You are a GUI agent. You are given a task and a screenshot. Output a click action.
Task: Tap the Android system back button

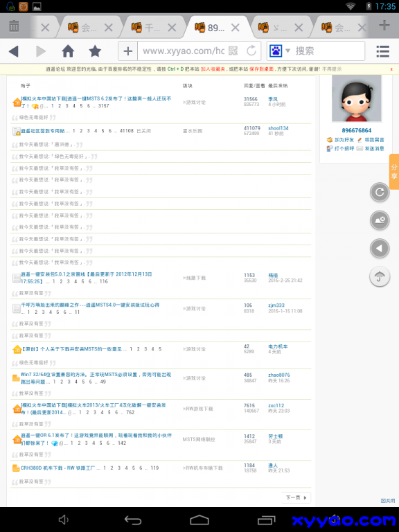point(133,520)
